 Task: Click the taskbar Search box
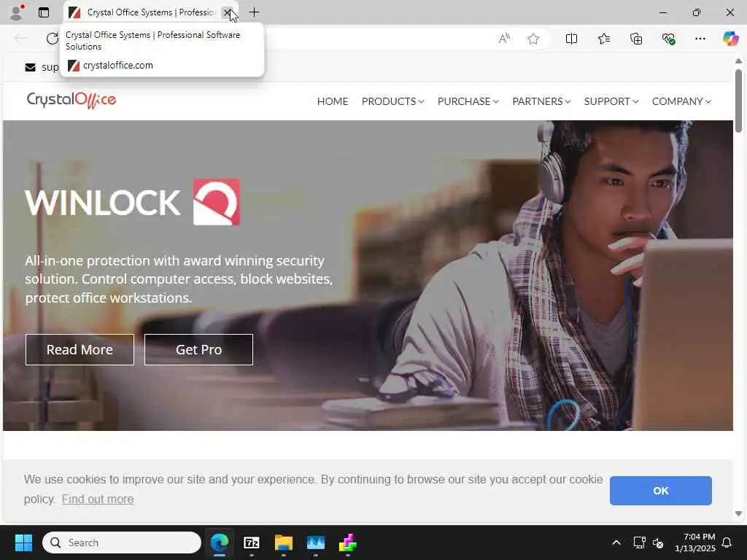(x=122, y=542)
